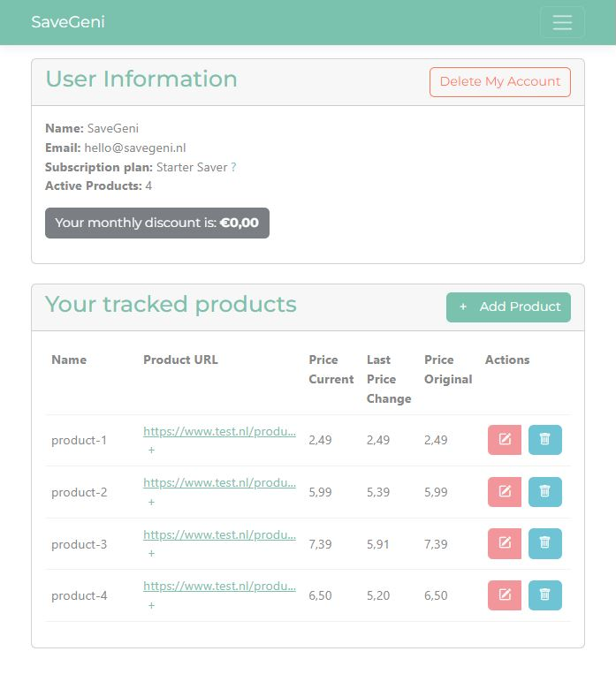
Task: Click the edit icon for product-1
Action: click(x=505, y=440)
